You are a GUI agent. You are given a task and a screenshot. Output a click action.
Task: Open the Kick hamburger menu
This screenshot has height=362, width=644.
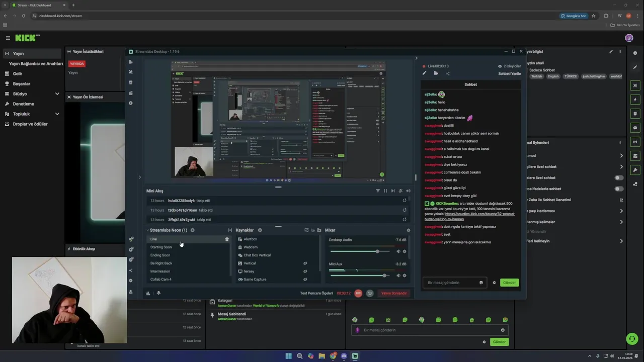(x=8, y=38)
